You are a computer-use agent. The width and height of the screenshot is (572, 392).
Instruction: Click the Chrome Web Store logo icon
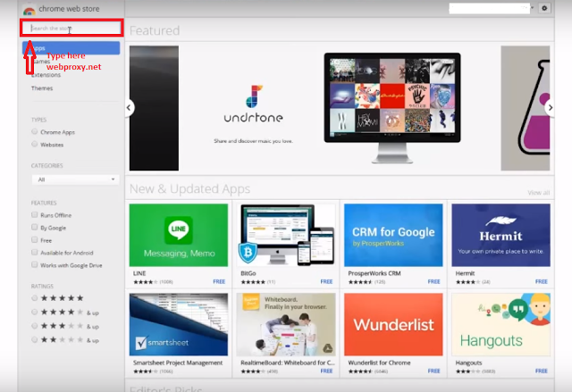[29, 10]
